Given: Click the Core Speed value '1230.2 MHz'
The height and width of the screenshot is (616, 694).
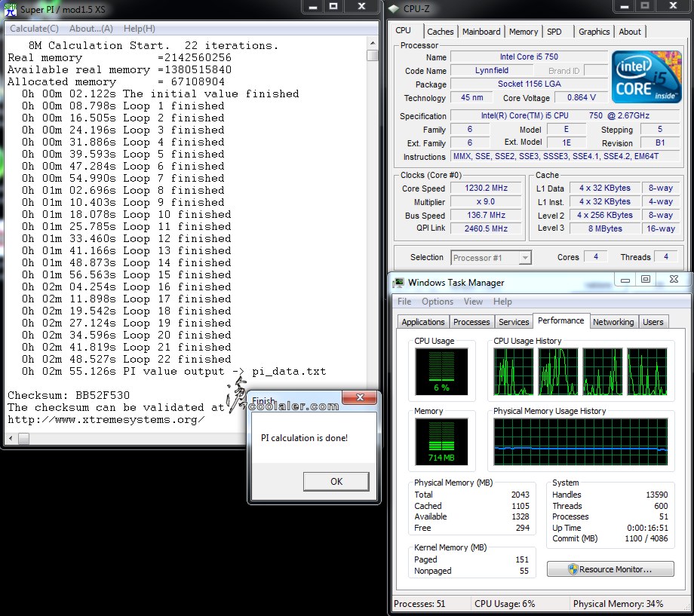Looking at the screenshot, I should [x=486, y=188].
